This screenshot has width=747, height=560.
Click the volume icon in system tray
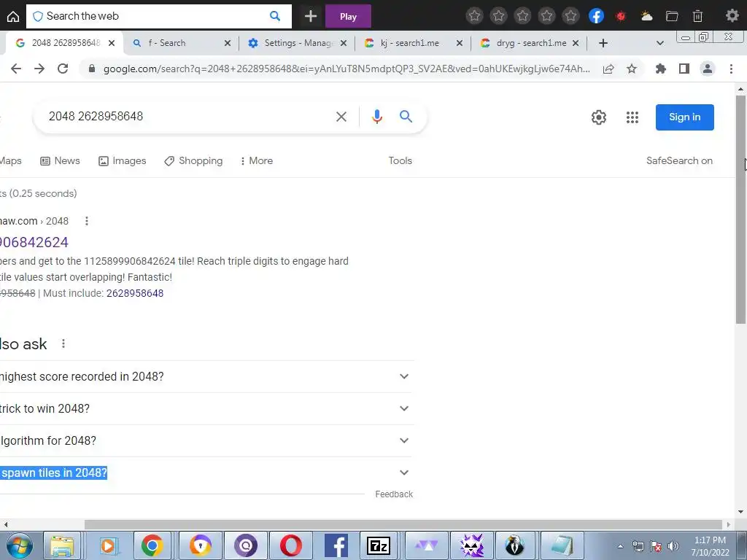pos(673,546)
